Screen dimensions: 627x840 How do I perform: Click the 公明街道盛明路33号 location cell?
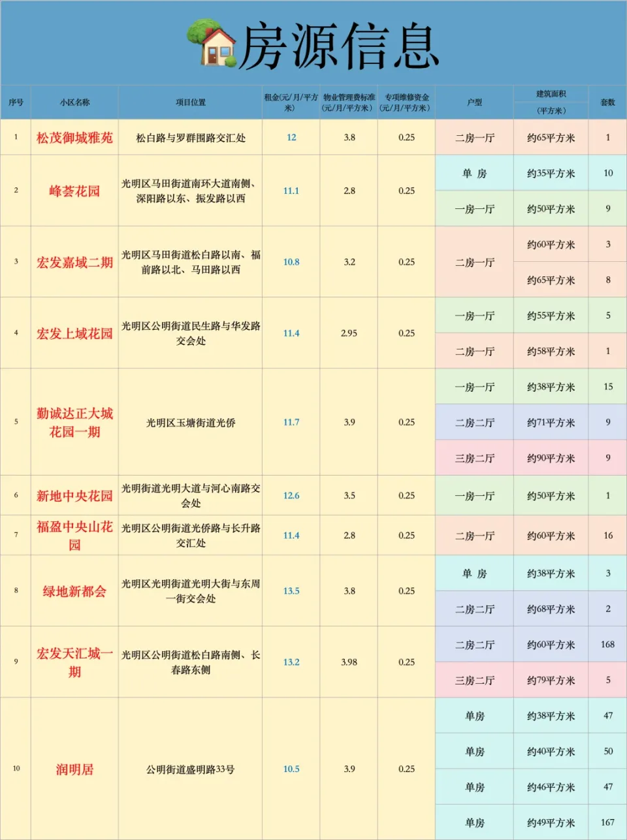click(190, 767)
